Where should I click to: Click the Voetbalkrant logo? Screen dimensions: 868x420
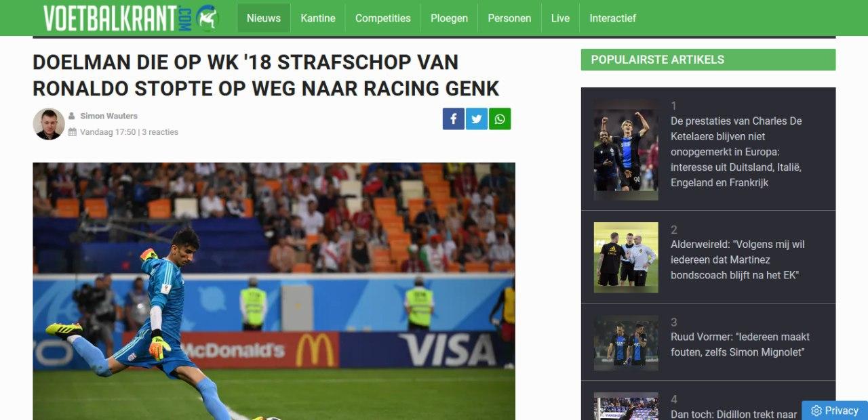pyautogui.click(x=132, y=18)
